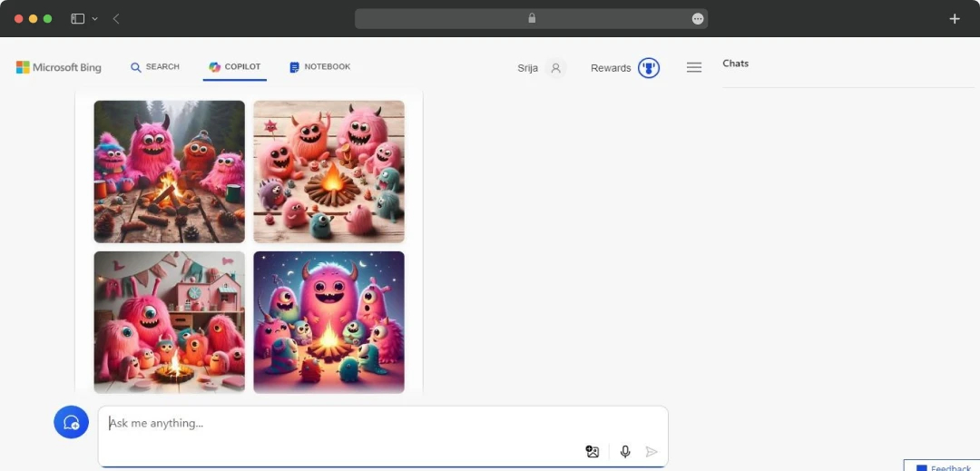Open the forest campfire monsters image
The height and width of the screenshot is (471, 980).
tap(170, 172)
